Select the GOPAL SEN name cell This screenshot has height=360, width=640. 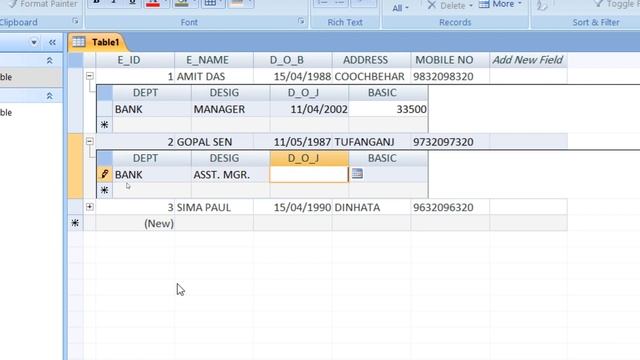tap(214, 142)
